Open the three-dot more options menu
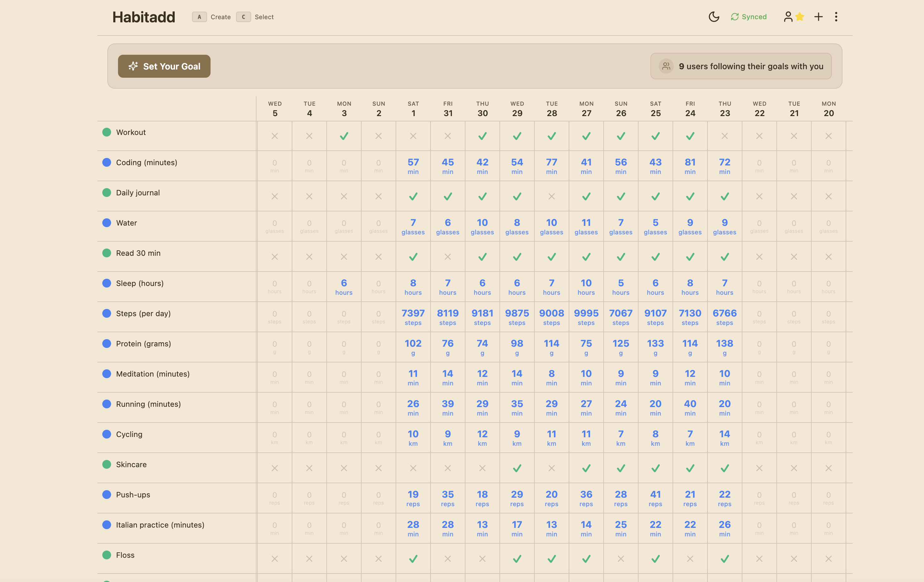This screenshot has height=582, width=924. coord(836,17)
